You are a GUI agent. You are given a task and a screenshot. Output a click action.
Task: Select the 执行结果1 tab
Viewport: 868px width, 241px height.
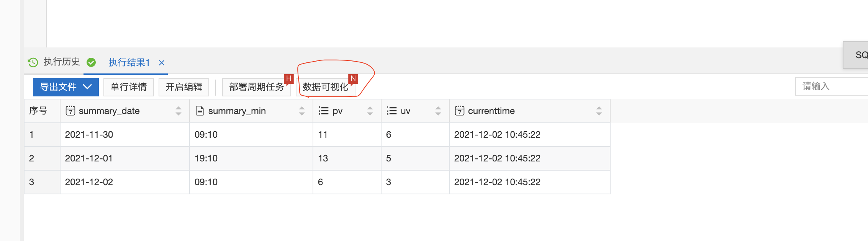(129, 62)
